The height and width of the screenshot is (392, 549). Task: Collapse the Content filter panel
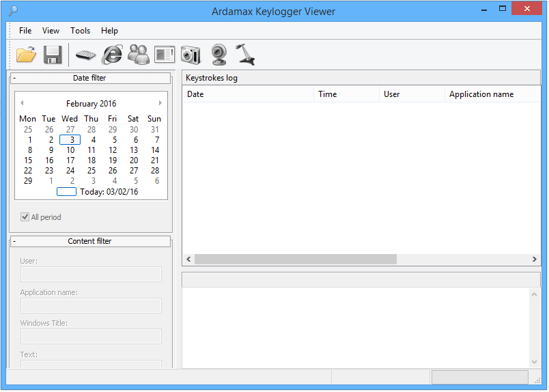pyautogui.click(x=14, y=241)
